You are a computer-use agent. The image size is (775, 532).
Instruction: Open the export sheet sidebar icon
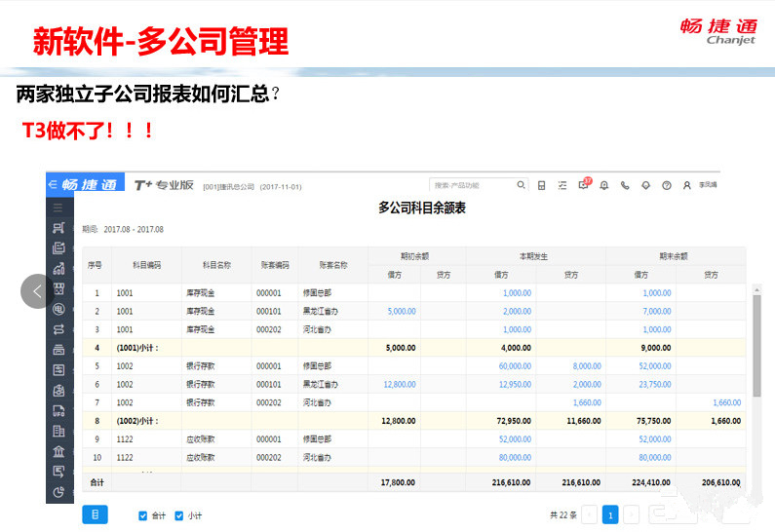point(58,472)
